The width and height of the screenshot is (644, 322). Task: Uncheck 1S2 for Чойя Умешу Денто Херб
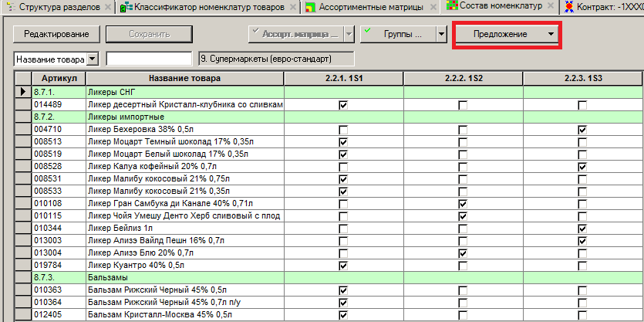[463, 216]
